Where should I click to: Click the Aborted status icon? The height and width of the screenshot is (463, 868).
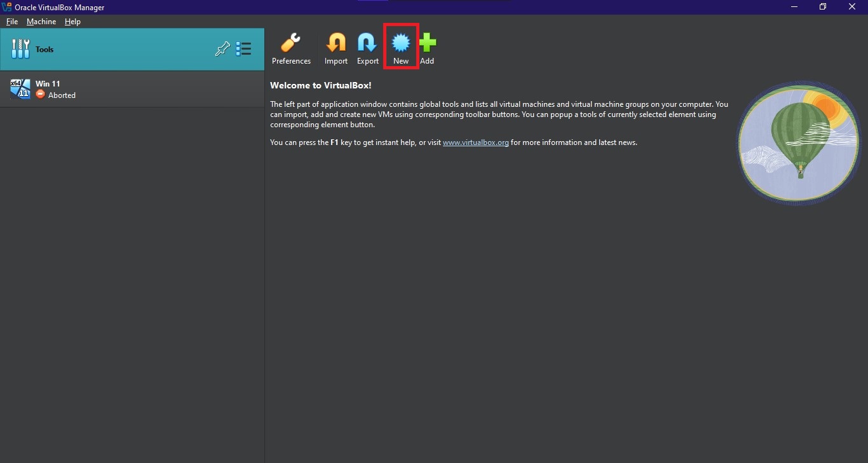[39, 95]
